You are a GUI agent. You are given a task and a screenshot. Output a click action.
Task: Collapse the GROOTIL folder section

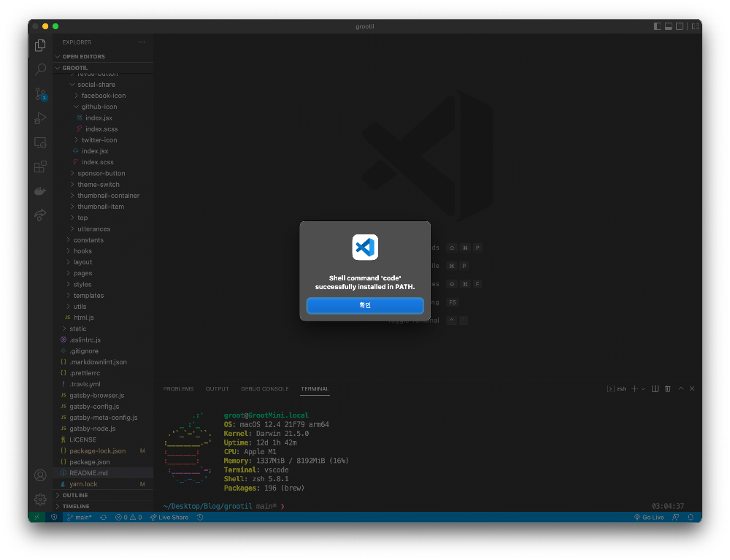tap(103, 68)
